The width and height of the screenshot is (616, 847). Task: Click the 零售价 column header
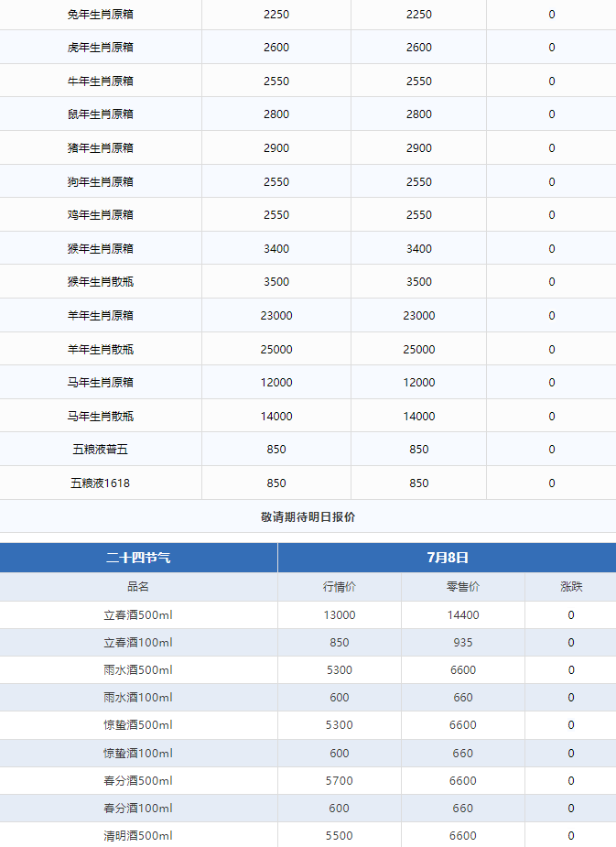(462, 587)
